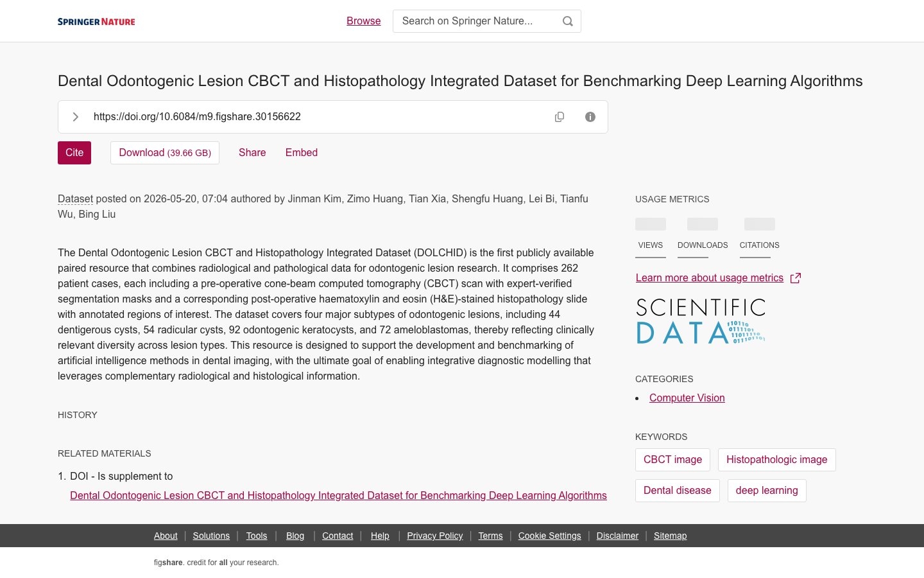
Task: Open the Computer Vision category
Action: 687,398
